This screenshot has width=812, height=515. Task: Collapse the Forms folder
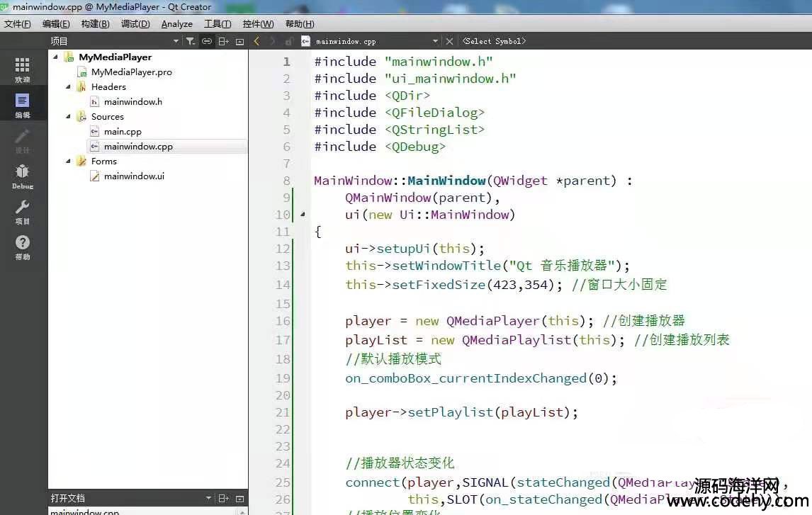[68, 161]
